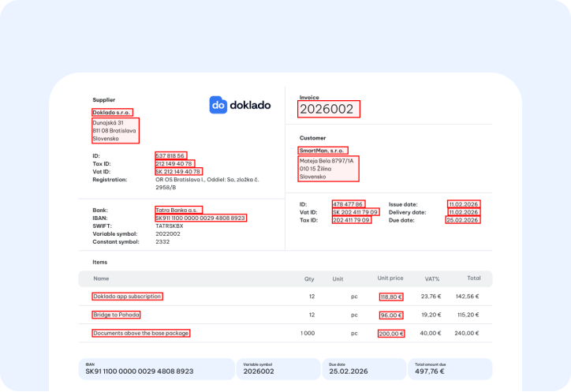This screenshot has height=392, width=571.
Task: Click the total amount due '497,76 €'
Action: click(x=430, y=371)
